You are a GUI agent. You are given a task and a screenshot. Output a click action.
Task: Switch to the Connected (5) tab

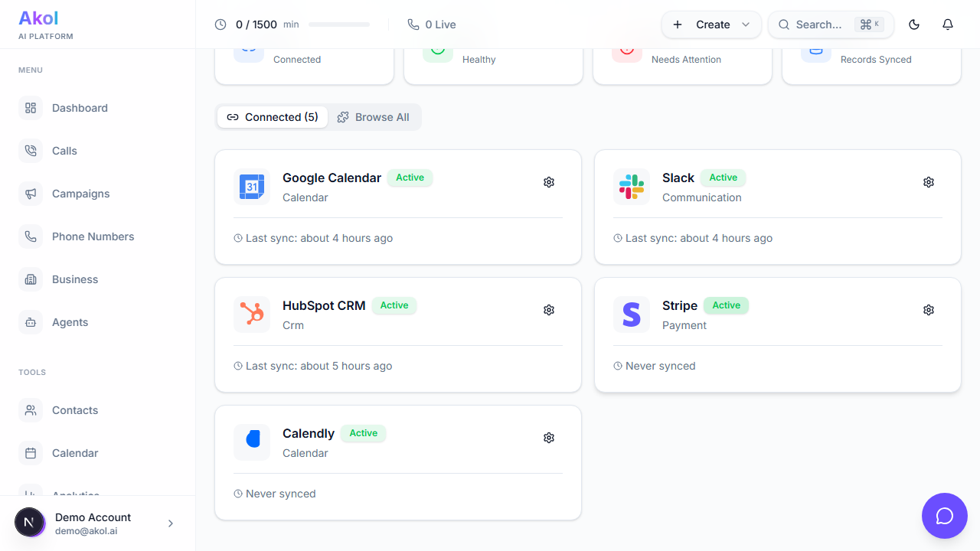point(273,117)
